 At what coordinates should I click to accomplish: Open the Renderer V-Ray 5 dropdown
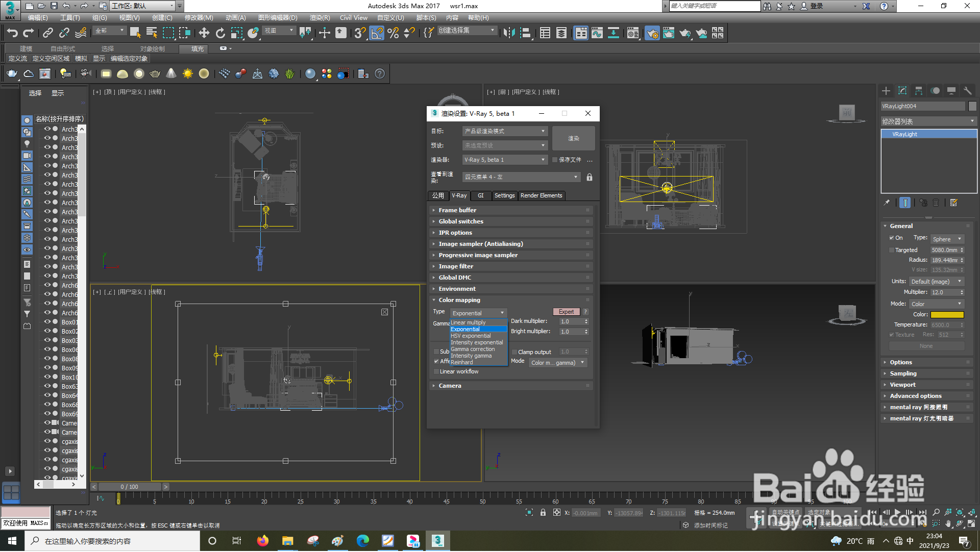(x=505, y=160)
